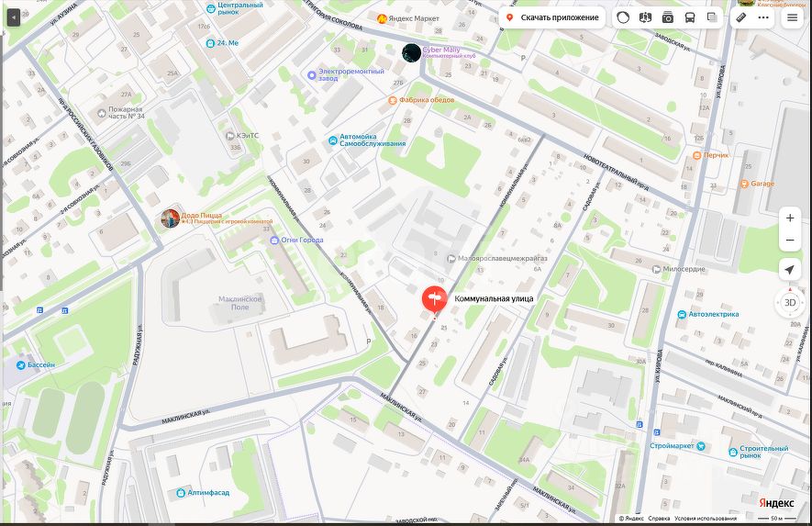Viewport: 812px width, 526px height.
Task: Open Условия использования link
Action: click(x=706, y=519)
